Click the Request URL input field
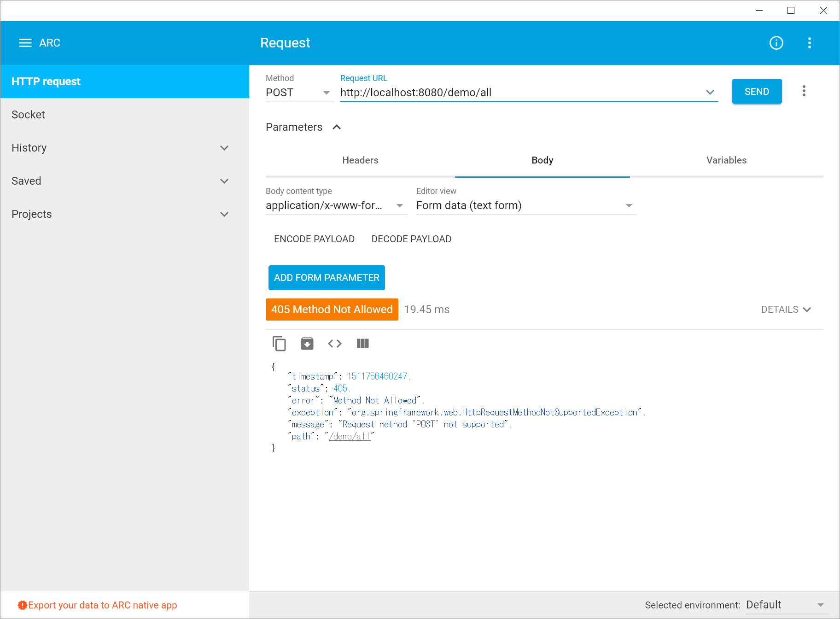 point(520,93)
